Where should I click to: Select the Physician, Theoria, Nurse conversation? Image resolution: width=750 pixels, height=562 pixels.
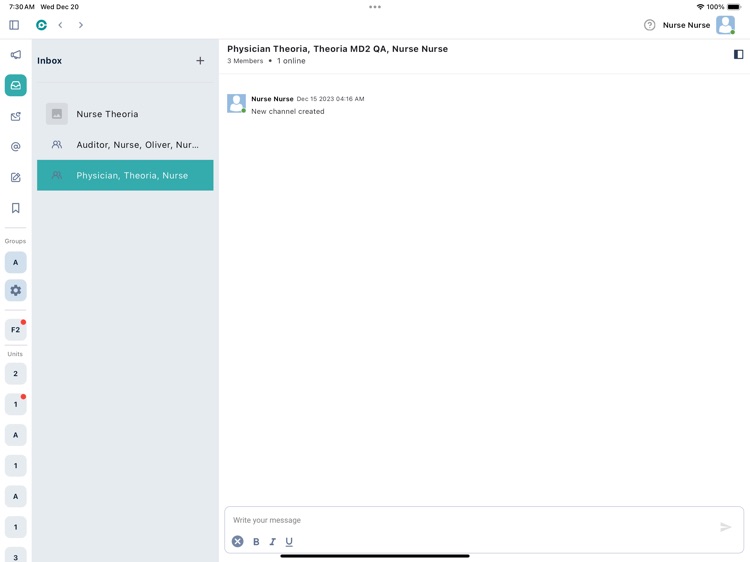[125, 175]
